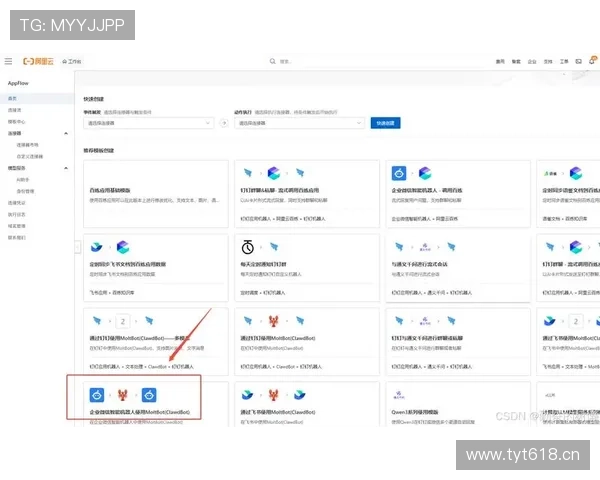The height and width of the screenshot is (480, 600).
Task: Click the blue 快速创建 button
Action: click(x=384, y=123)
